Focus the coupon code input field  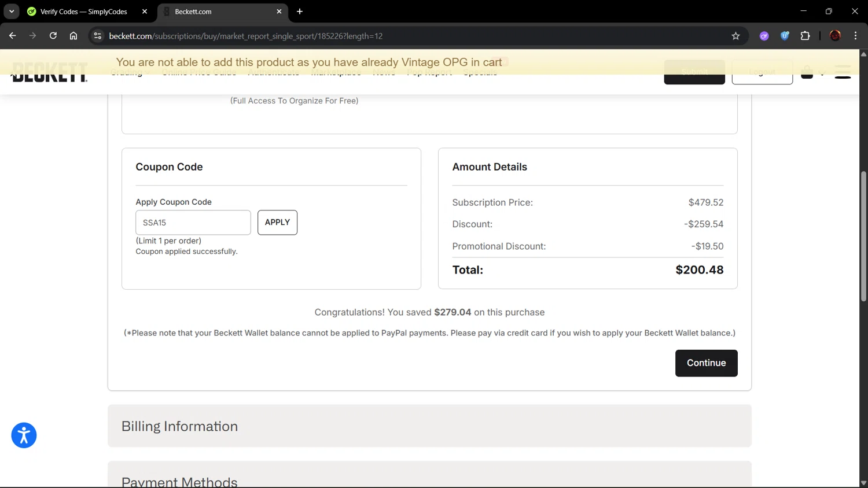[x=193, y=223]
